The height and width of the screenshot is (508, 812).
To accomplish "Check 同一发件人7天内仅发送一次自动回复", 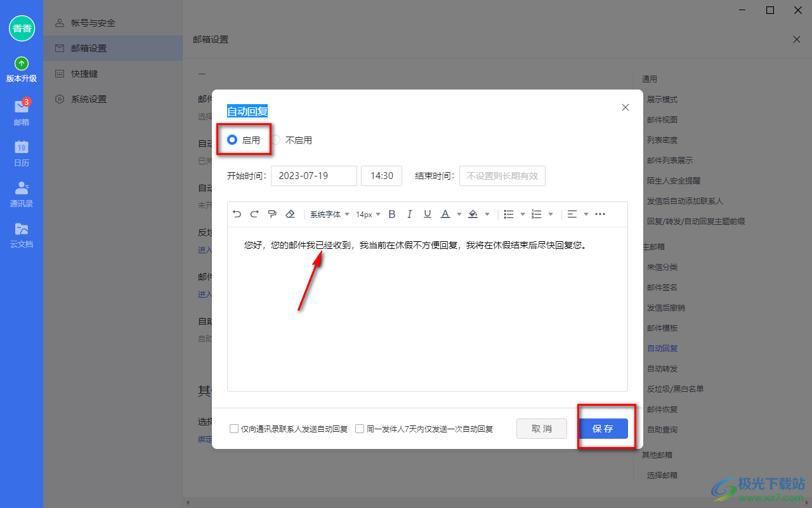I will 360,429.
